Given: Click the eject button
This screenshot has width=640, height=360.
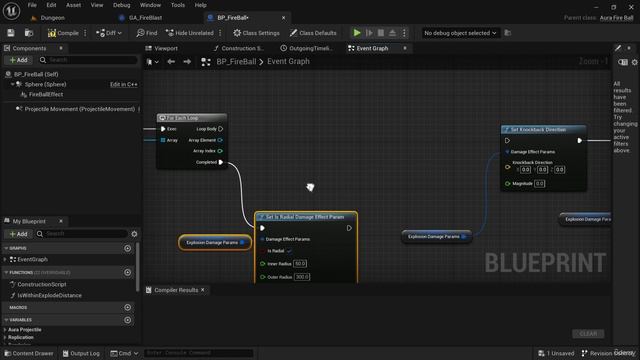Looking at the screenshot, I should click(x=392, y=33).
